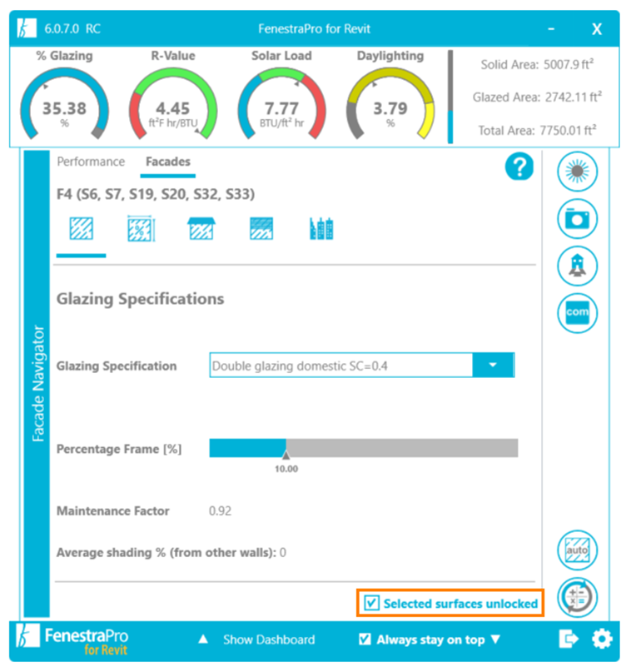626x672 pixels.
Task: Switch to the Facades tab
Action: 168,162
